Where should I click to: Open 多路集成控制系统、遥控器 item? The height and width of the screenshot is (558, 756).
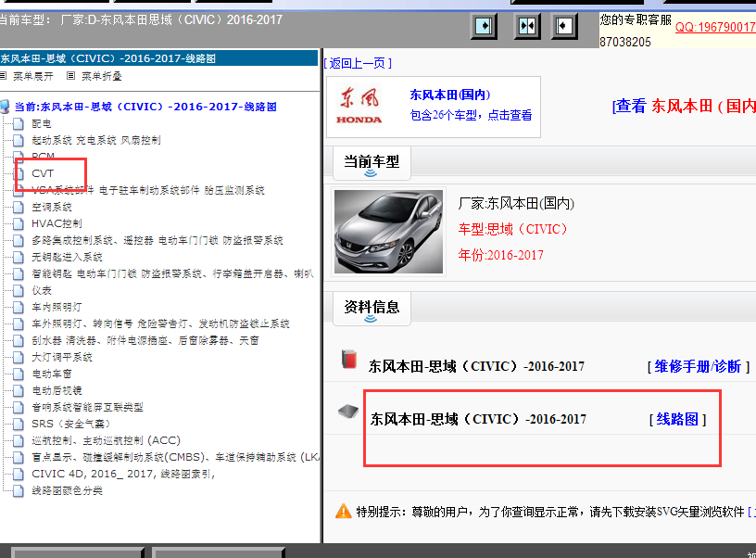point(157,240)
